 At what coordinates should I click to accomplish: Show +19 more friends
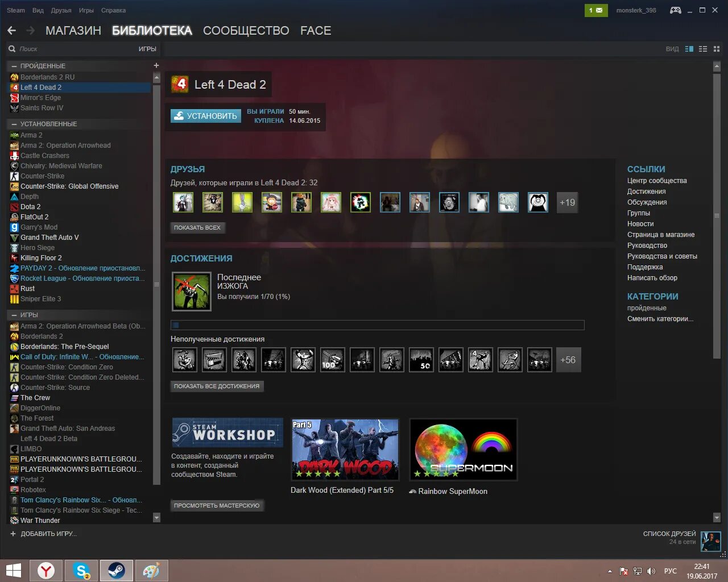567,202
